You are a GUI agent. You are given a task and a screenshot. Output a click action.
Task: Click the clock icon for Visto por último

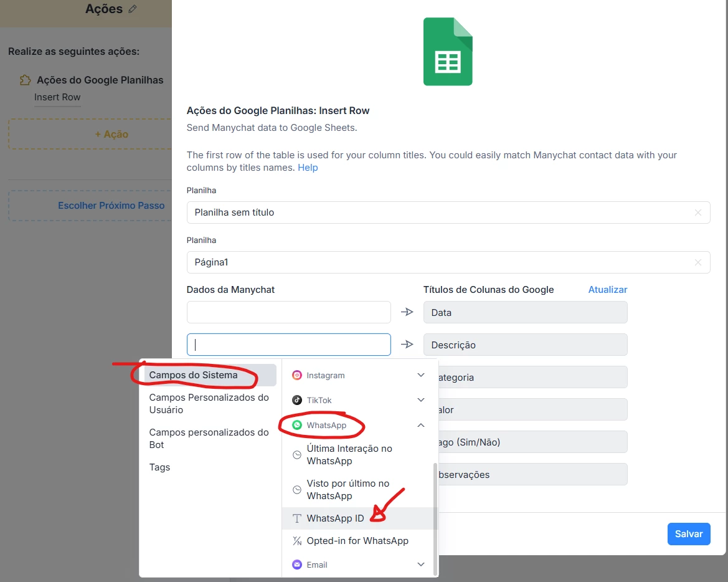297,490
